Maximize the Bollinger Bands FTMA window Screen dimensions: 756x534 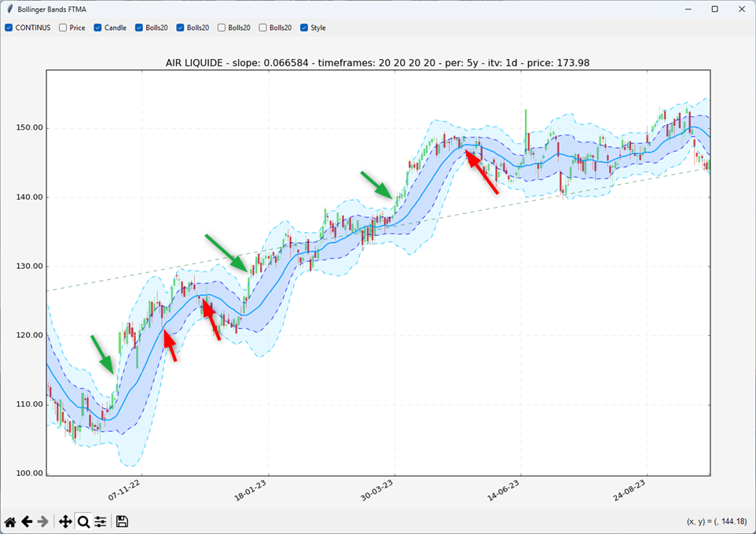pos(714,9)
